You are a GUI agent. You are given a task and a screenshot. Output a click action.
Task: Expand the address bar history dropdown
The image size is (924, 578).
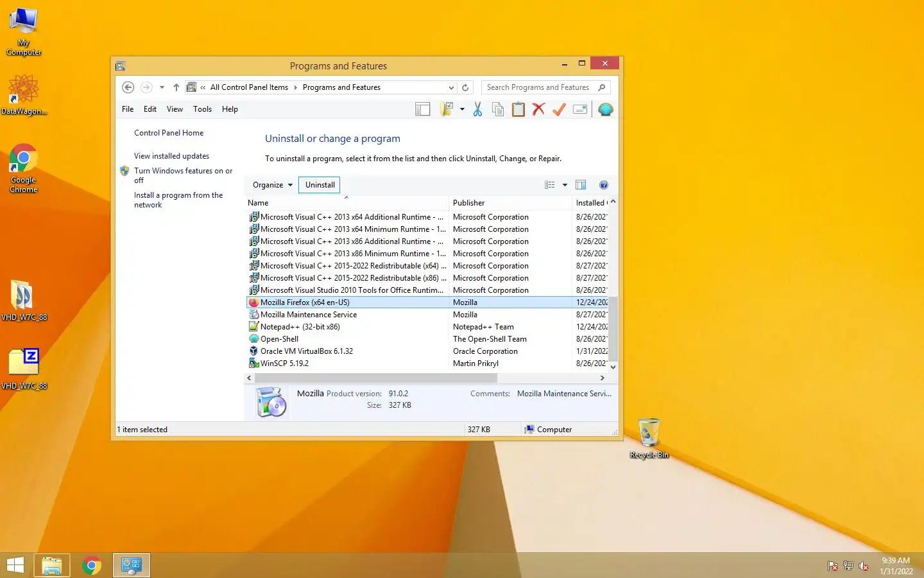(x=451, y=87)
